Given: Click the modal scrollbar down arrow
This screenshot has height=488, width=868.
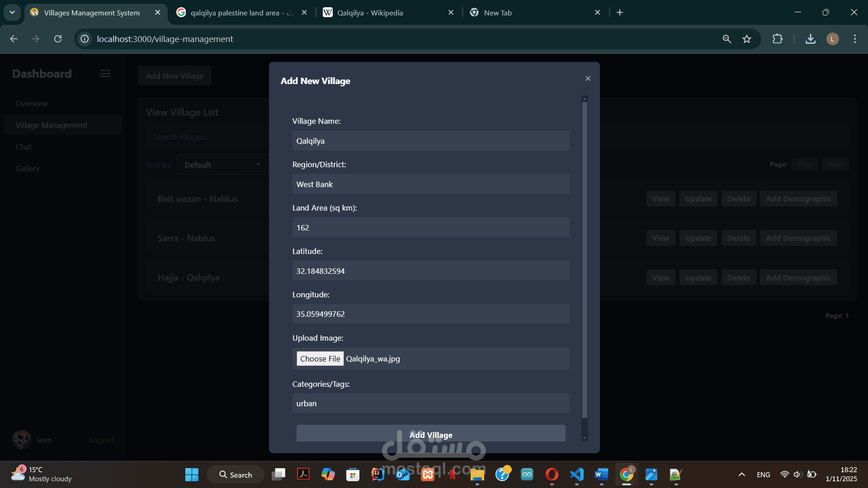Looking at the screenshot, I should (585, 438).
